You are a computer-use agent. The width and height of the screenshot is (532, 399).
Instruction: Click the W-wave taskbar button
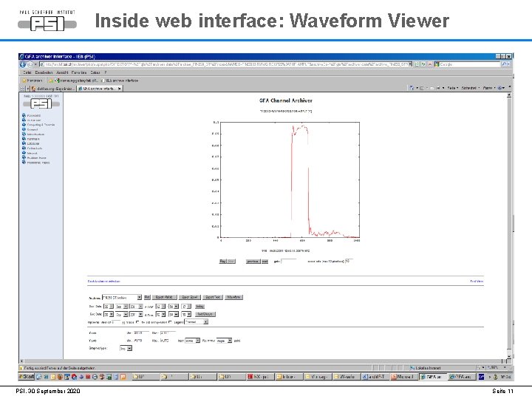click(346, 377)
